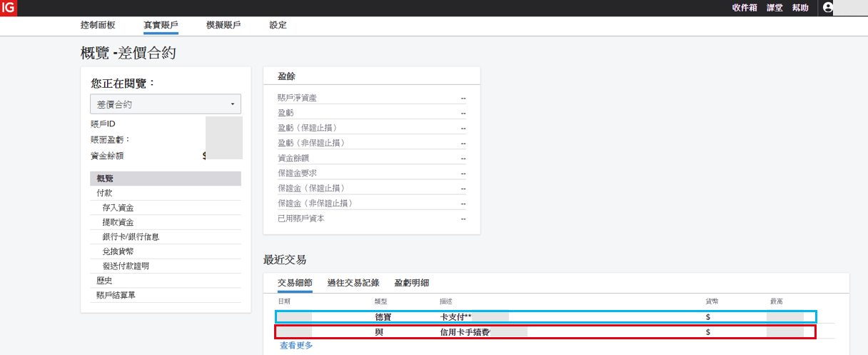Select the 過往交易記錄 tab

[x=353, y=283]
